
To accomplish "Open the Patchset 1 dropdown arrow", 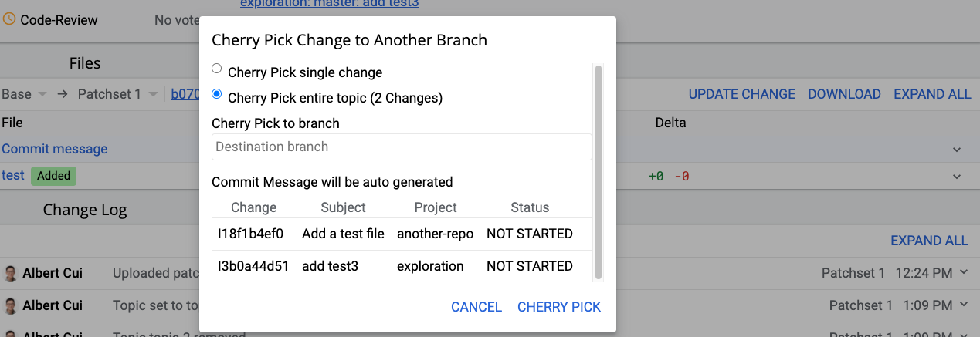I will [154, 94].
